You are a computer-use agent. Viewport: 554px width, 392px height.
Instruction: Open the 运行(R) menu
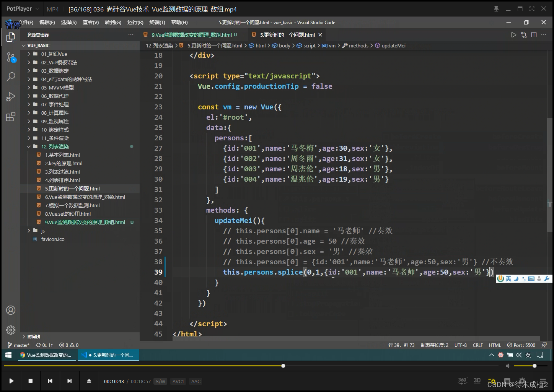135,23
